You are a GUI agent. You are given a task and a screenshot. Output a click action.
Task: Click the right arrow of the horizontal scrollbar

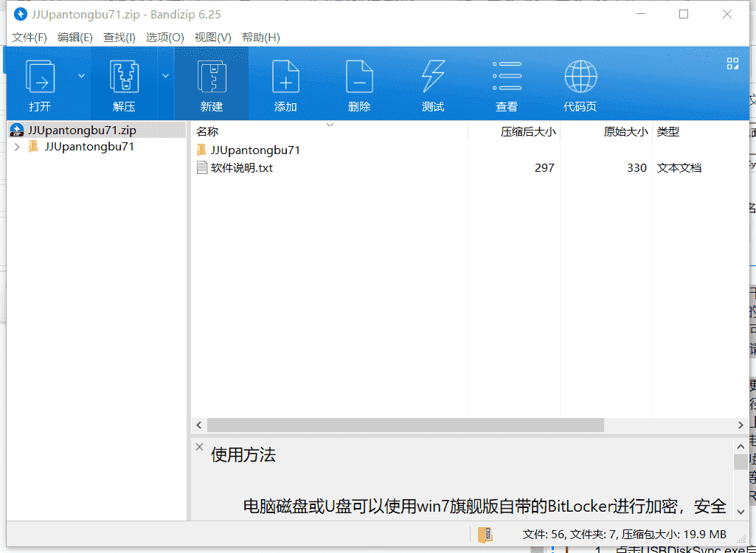741,425
